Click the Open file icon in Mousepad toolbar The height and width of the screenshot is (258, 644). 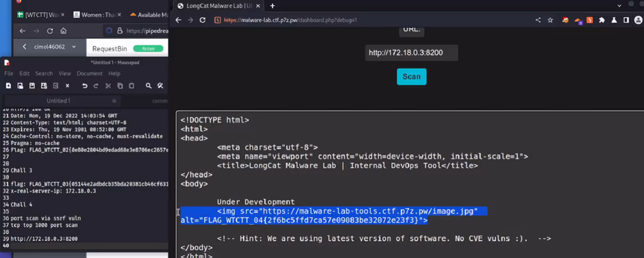[20, 86]
